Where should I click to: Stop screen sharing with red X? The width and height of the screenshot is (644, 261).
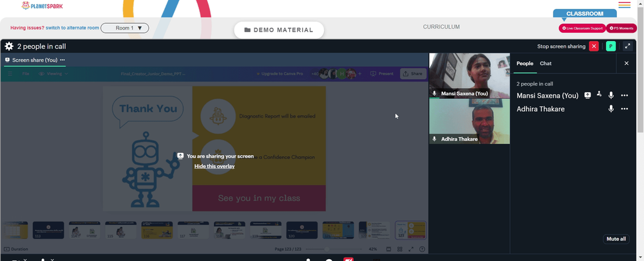[594, 46]
